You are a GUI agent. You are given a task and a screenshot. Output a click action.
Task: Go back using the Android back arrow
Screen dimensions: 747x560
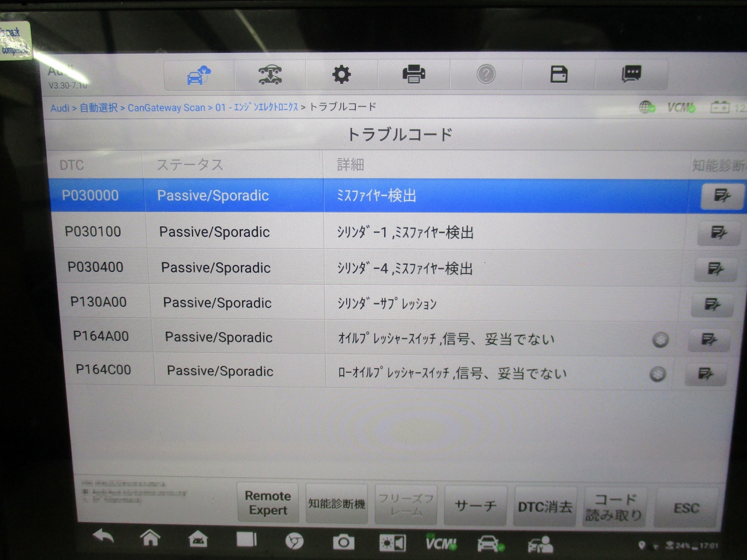click(x=103, y=537)
